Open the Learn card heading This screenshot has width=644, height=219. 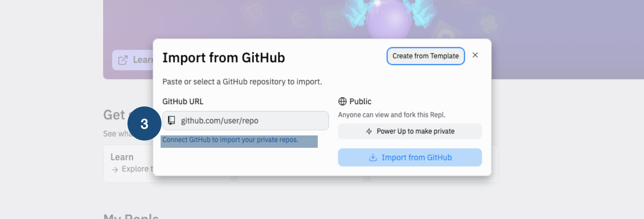[122, 157]
